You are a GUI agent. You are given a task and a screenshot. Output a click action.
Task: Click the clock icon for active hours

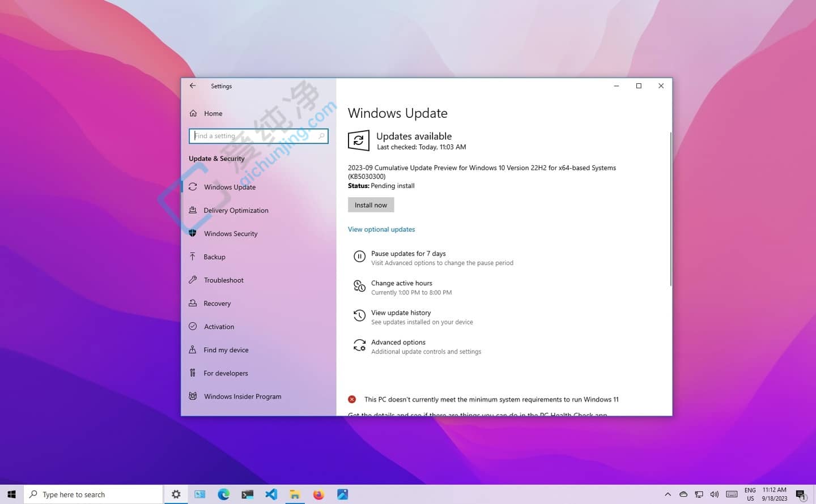(x=359, y=286)
